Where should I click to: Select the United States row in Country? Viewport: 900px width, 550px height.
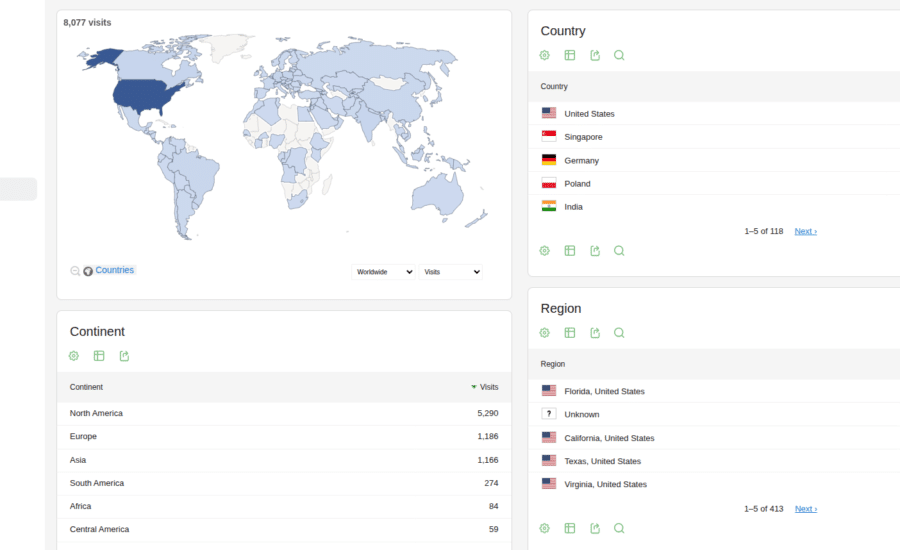714,113
